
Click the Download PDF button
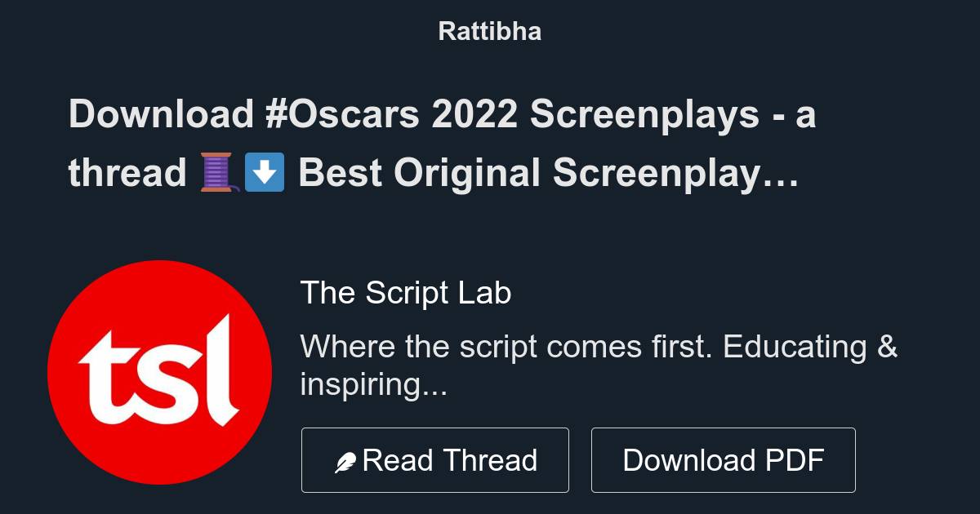click(x=723, y=459)
